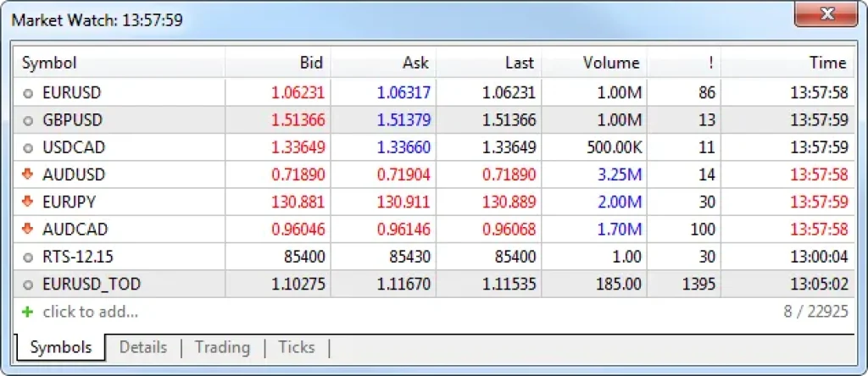Click AUDCAD spread value 100

[703, 229]
